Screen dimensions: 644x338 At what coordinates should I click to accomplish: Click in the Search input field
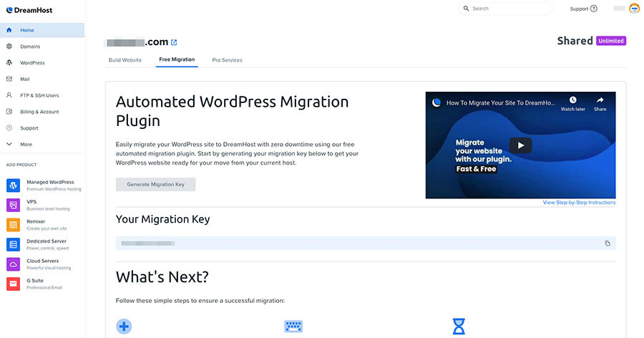pos(509,9)
